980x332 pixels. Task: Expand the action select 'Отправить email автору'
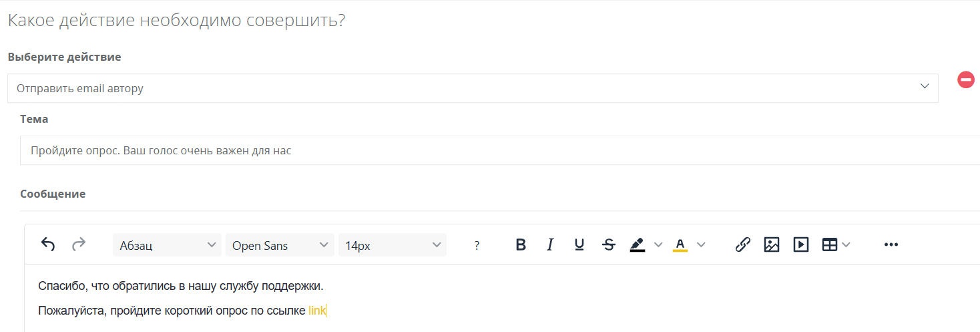472,88
